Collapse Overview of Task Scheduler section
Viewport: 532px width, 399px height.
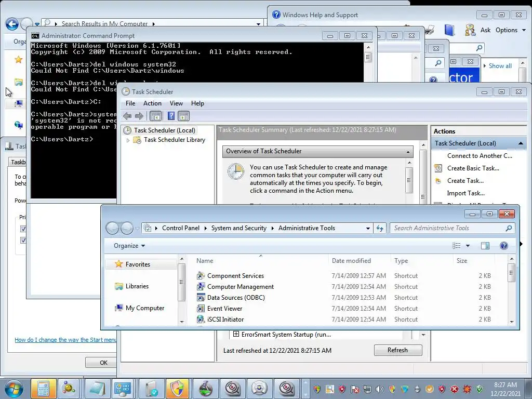point(408,152)
